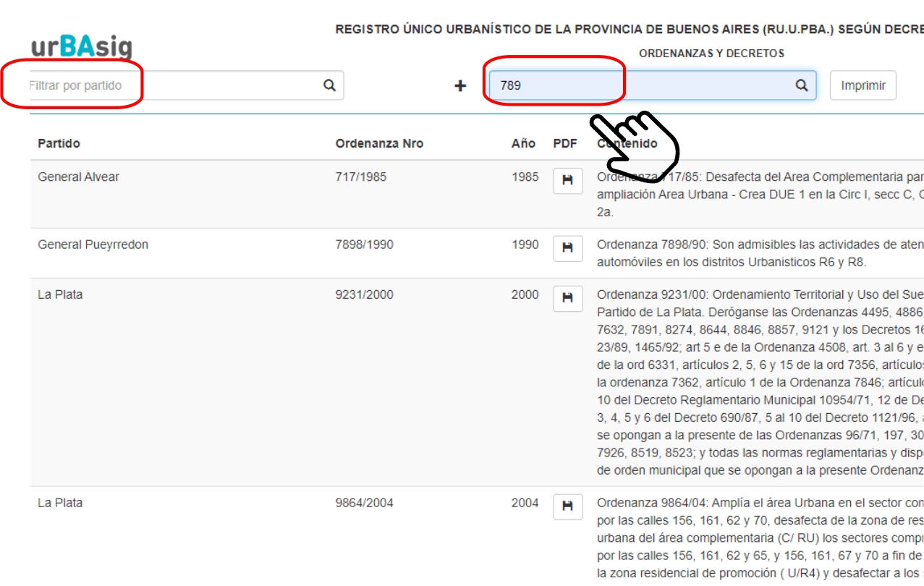
Task: Sort by the Año column header
Action: 523,143
